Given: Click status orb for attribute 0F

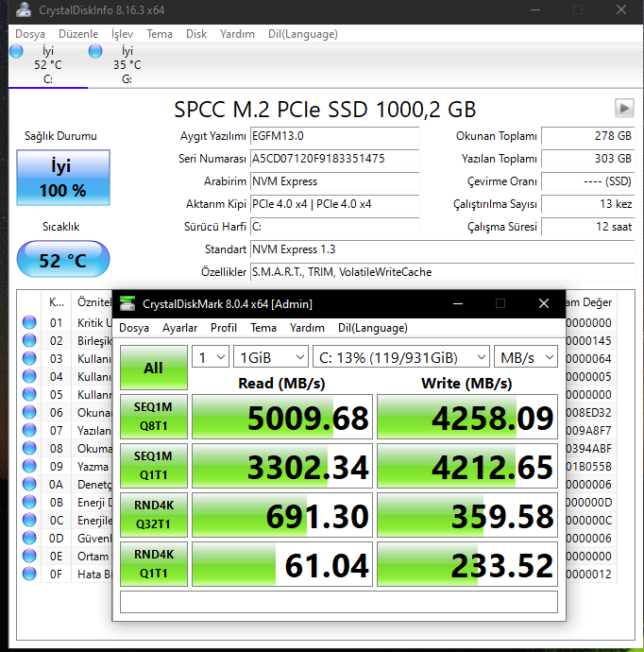Looking at the screenshot, I should point(29,574).
